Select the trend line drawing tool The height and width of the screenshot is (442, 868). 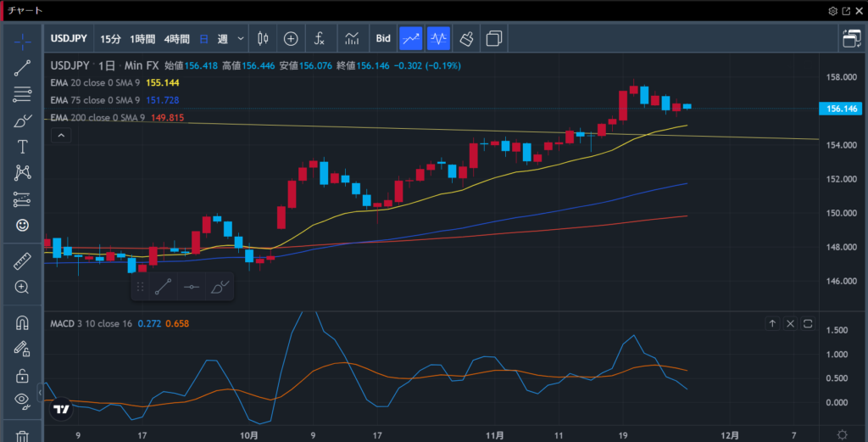(x=22, y=68)
